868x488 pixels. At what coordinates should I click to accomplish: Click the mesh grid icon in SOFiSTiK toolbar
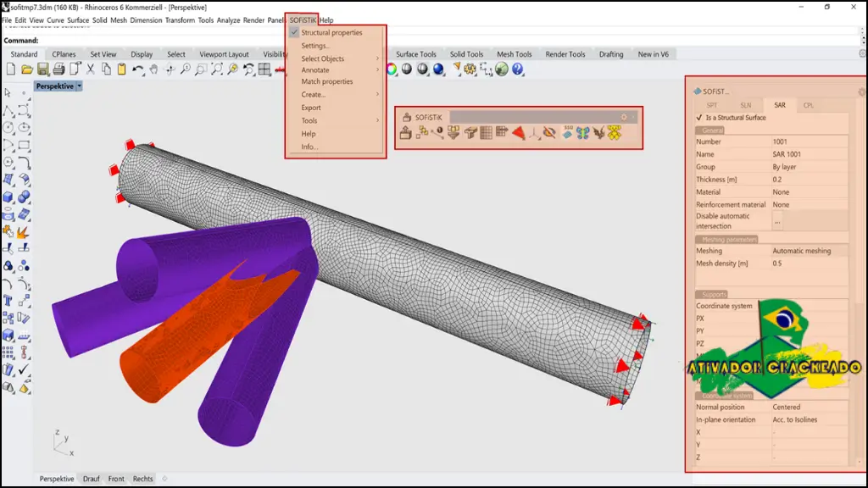click(x=486, y=133)
